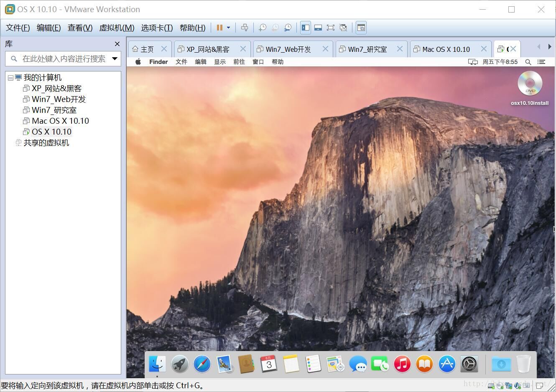Open the 窗口 menu in the macOS menu bar

258,62
